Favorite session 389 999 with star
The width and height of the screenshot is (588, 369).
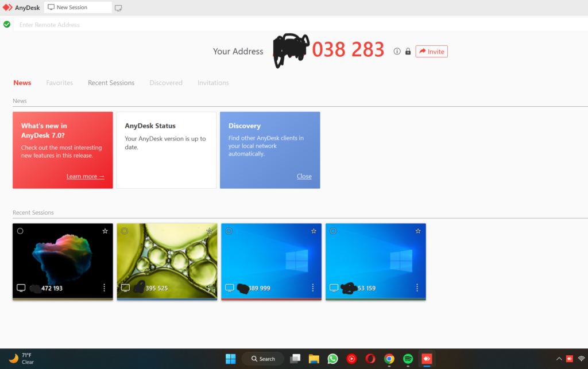314,231
